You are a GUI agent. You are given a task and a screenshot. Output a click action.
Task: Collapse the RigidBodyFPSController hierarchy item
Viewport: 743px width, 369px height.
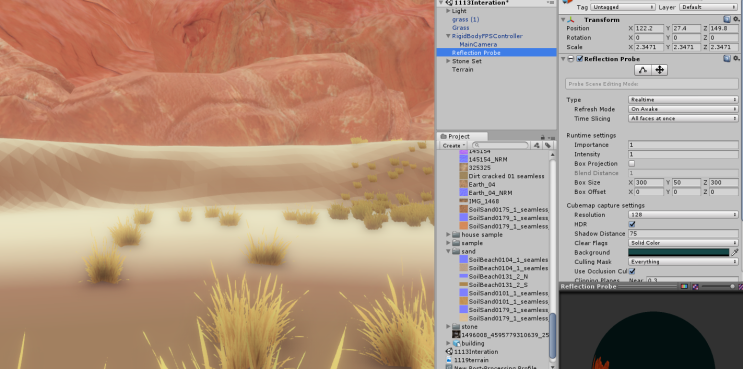tap(448, 36)
